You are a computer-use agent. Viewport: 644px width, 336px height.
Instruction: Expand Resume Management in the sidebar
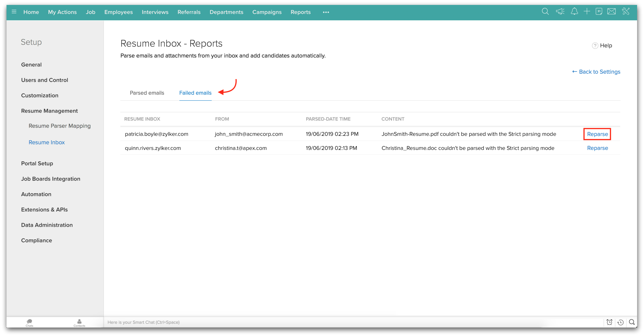[x=49, y=111]
